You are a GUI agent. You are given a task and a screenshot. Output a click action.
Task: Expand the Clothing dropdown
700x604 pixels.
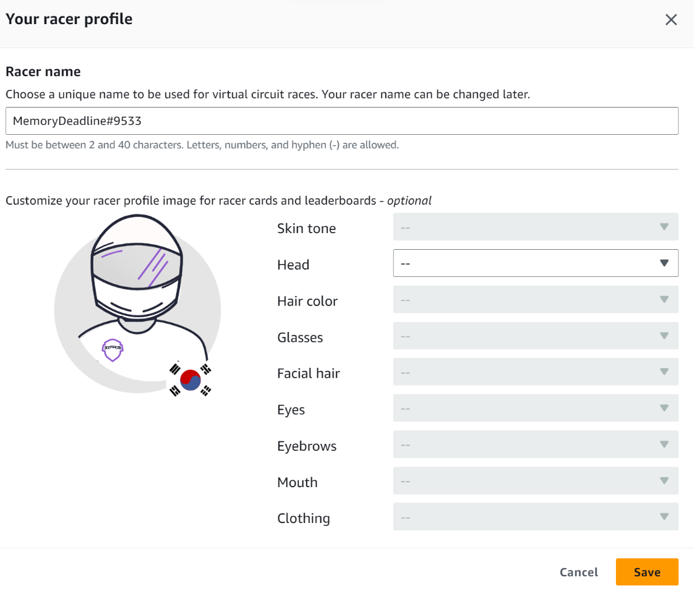(536, 517)
